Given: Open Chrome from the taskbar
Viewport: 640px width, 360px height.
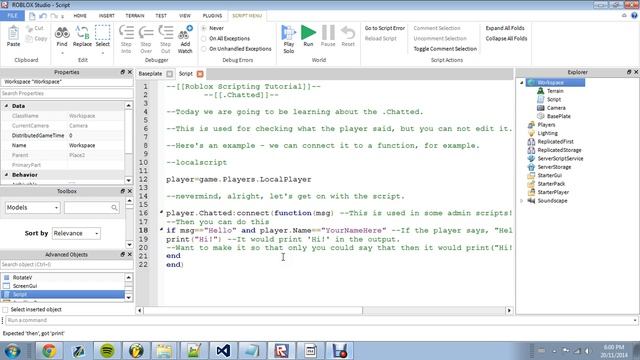Looking at the screenshot, I should 49,351.
